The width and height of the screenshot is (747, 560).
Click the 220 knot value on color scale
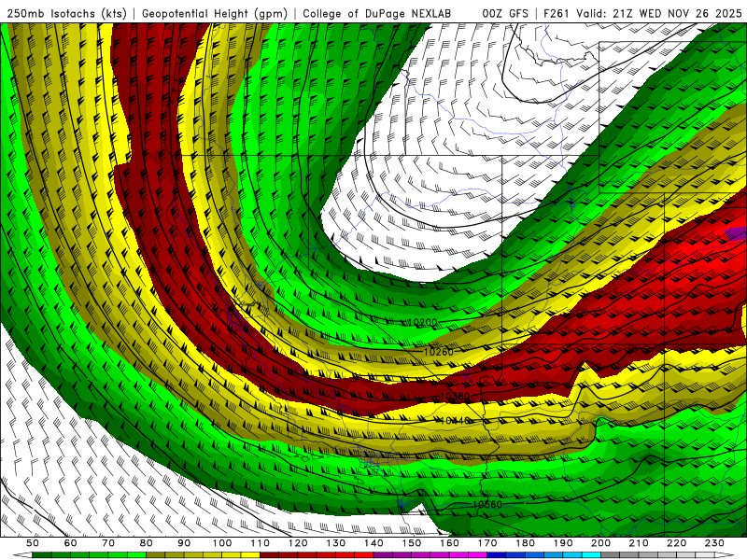click(676, 543)
